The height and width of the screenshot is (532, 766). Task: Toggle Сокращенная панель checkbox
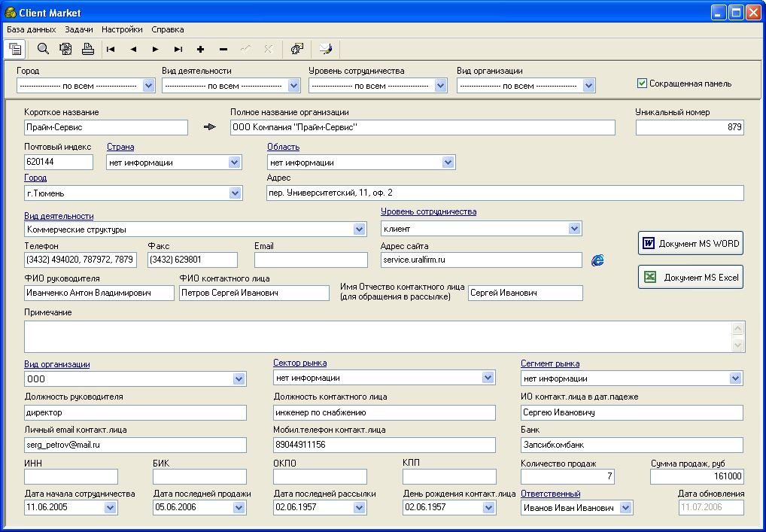[642, 84]
